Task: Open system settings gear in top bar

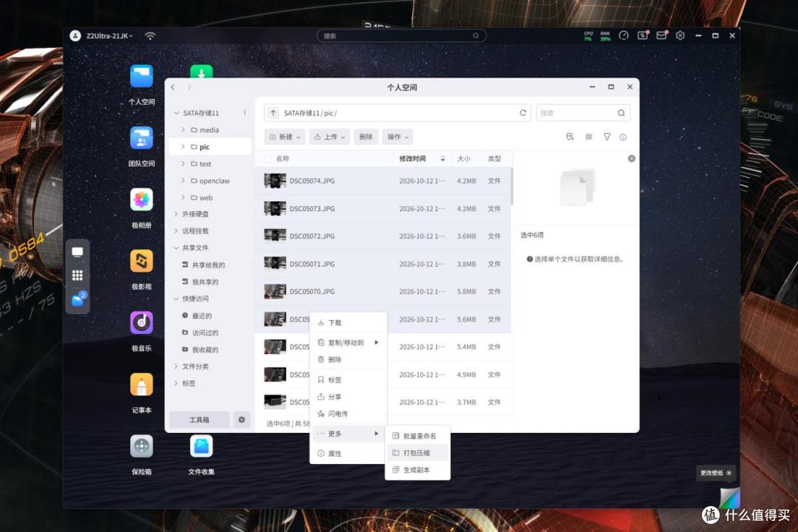Action: 681,35
